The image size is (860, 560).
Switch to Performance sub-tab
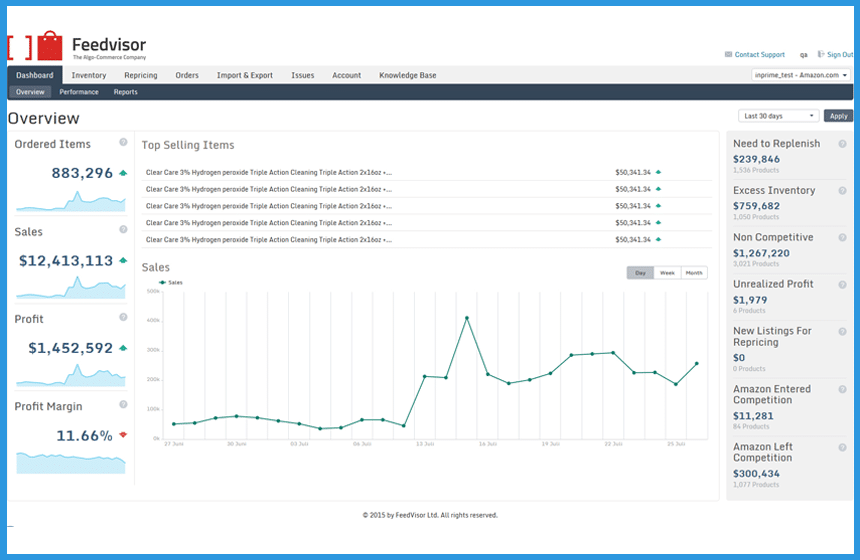79,92
